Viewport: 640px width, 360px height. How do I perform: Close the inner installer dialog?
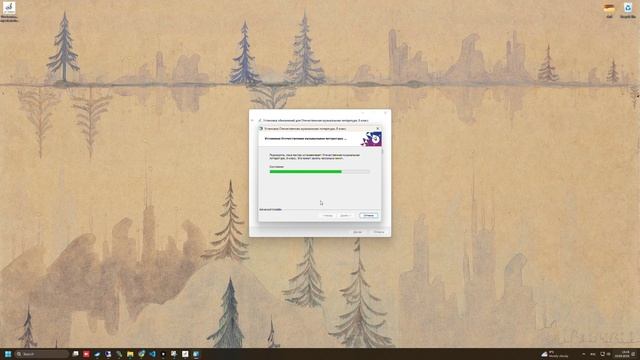377,129
